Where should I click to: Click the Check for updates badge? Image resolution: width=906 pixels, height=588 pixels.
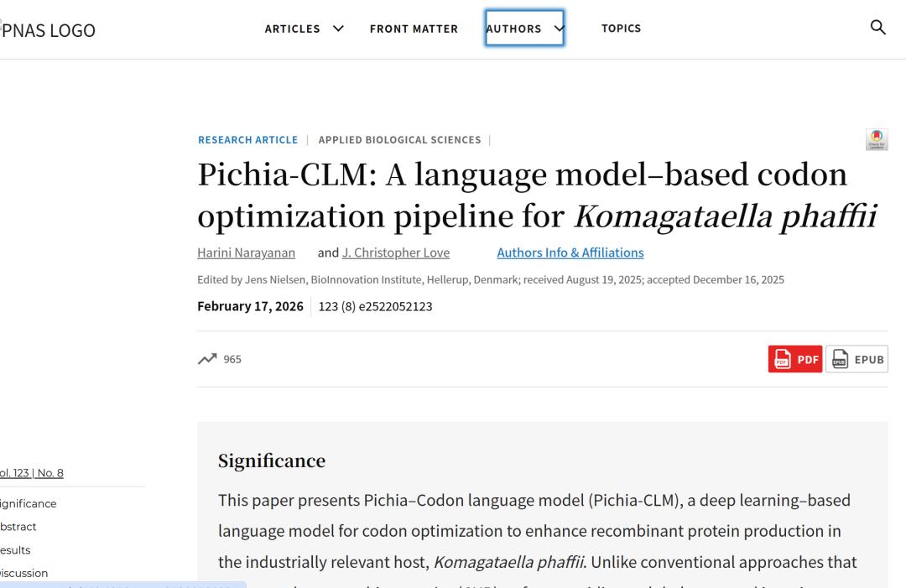coord(877,139)
